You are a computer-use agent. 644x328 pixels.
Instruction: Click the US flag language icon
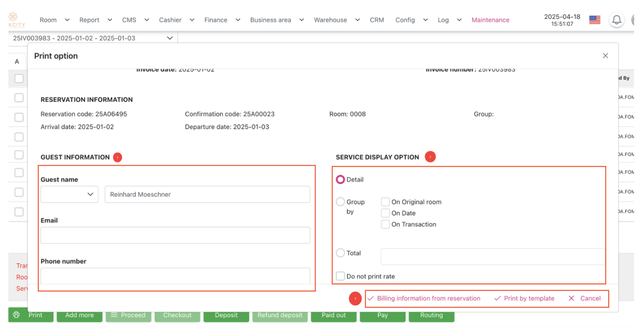594,20
